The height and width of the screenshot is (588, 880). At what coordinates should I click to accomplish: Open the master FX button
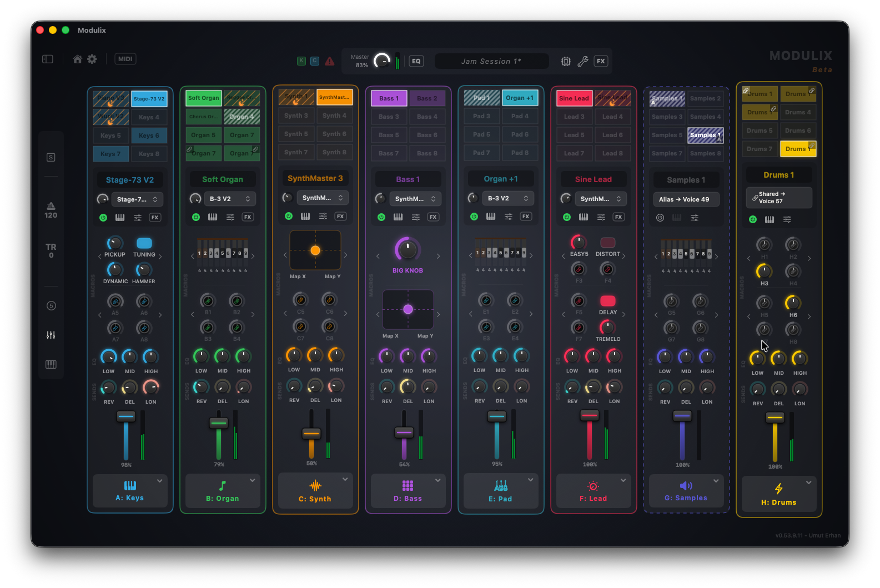coord(601,61)
